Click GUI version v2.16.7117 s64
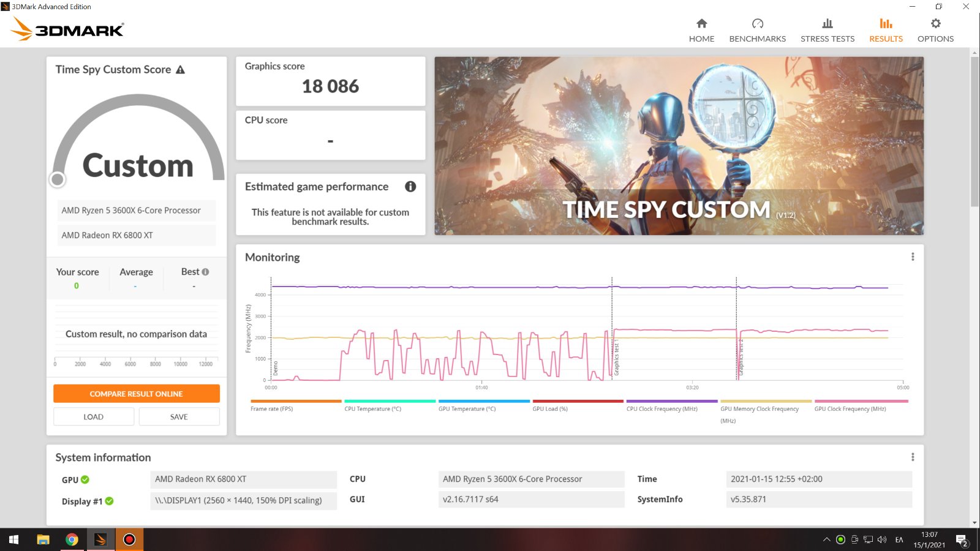 (x=532, y=500)
